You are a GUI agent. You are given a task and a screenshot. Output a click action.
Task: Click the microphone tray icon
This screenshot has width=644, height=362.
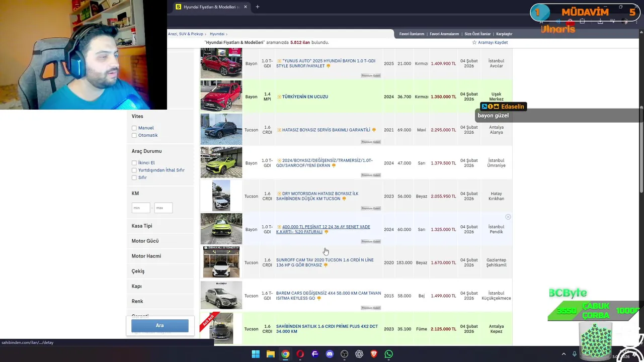click(x=574, y=354)
